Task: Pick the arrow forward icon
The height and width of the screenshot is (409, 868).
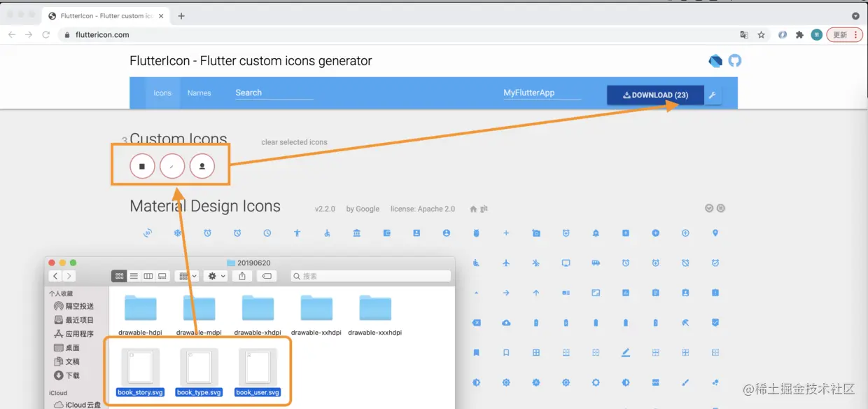Action: [x=506, y=293]
